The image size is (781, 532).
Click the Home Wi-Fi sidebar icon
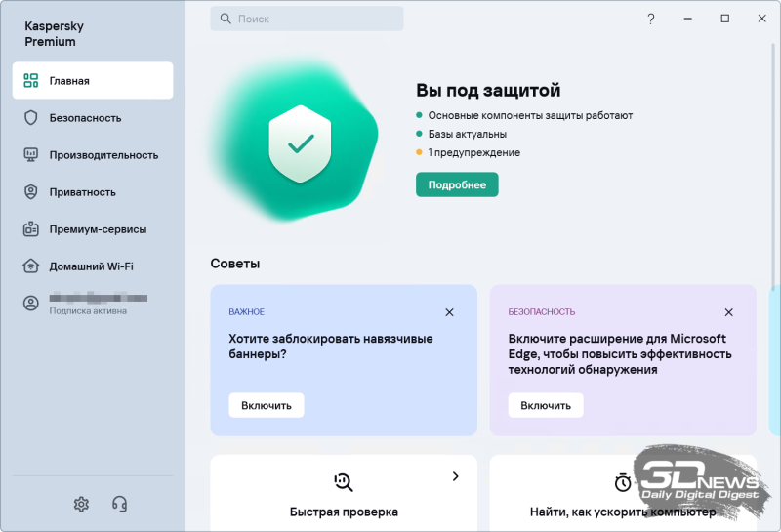[30, 266]
